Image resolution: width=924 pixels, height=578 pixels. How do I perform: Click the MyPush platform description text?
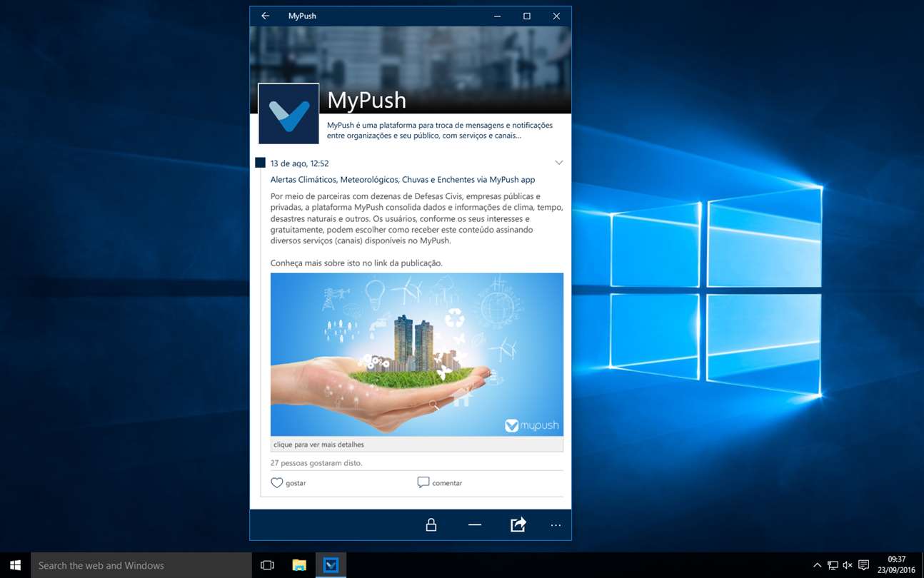440,130
